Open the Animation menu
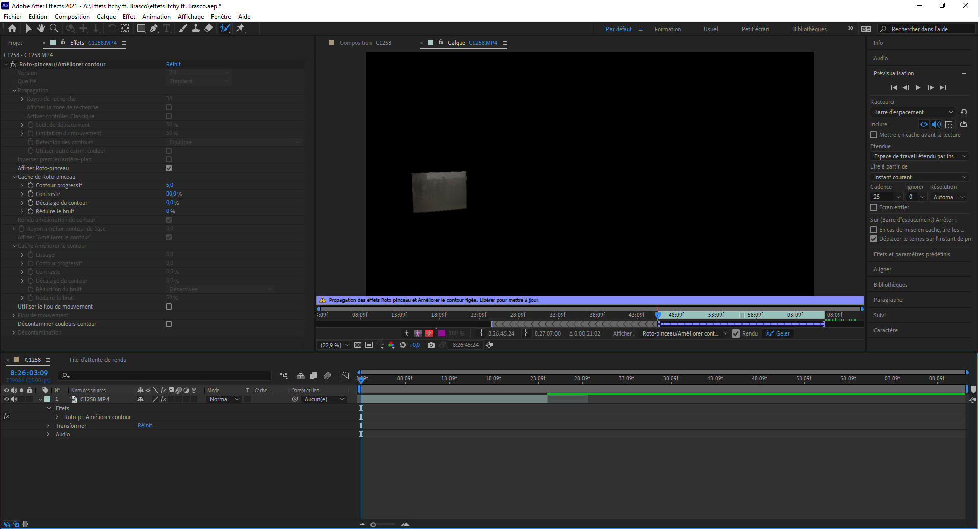 tap(156, 17)
